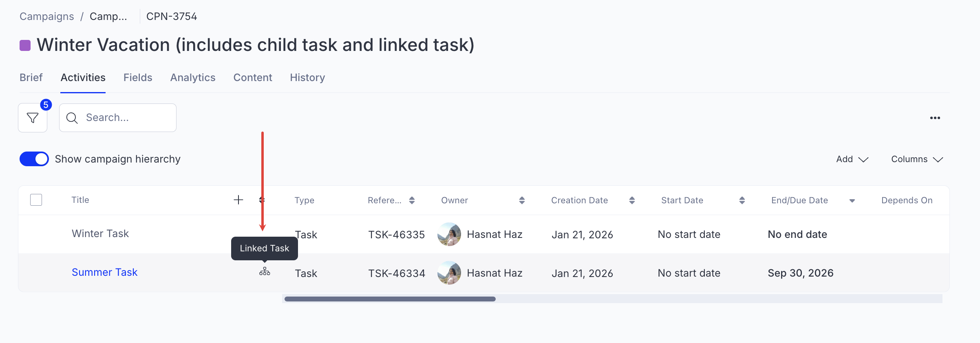Click the horizontal table scrollbar
This screenshot has width=980, height=343.
pyautogui.click(x=390, y=299)
